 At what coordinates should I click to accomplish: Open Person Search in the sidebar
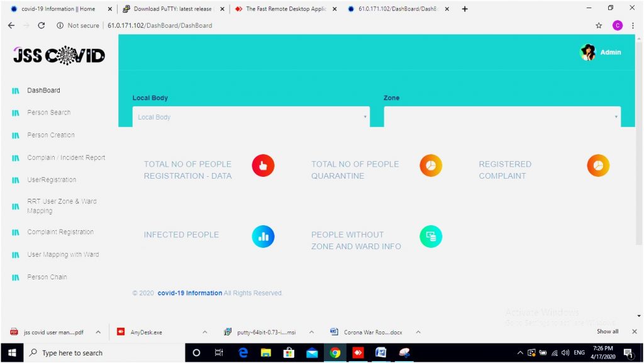49,113
